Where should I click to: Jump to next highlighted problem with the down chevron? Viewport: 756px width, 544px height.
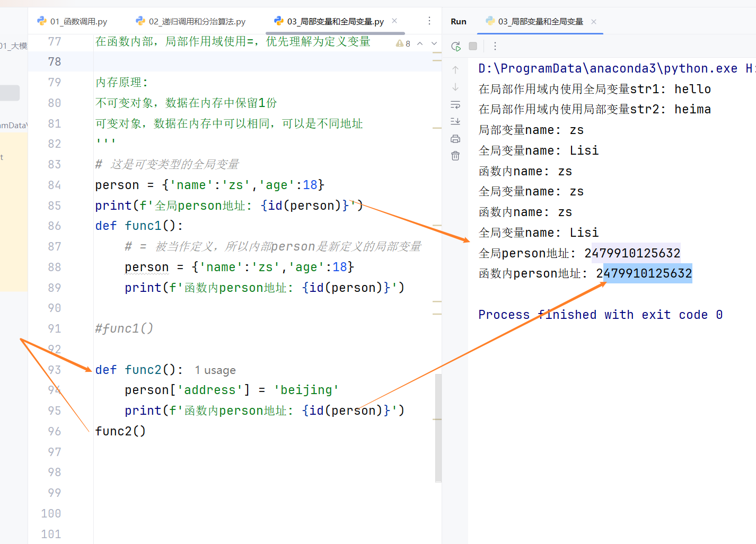coord(434,43)
